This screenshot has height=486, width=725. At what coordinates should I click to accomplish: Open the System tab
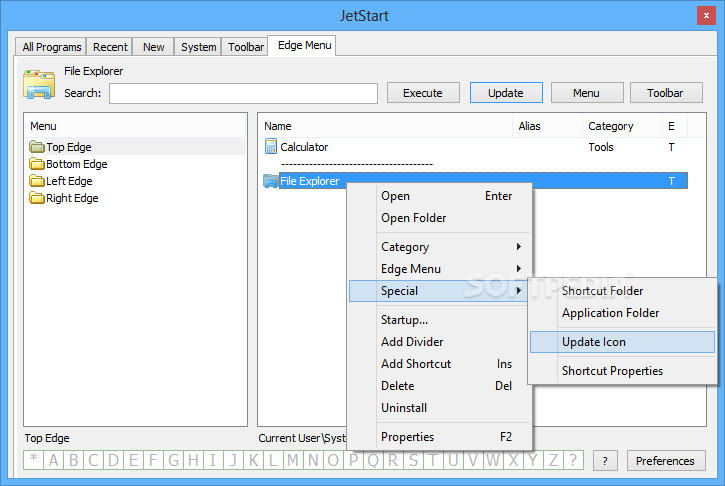pyautogui.click(x=198, y=47)
